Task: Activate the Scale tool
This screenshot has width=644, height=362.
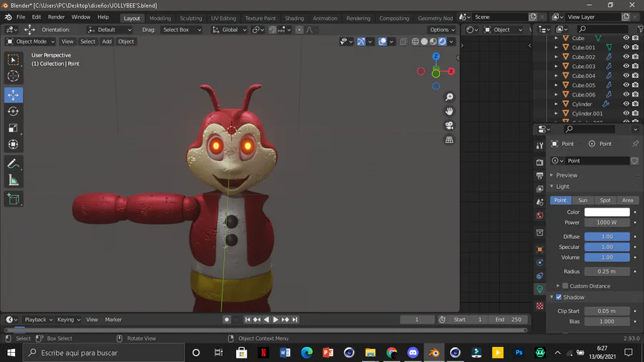Action: click(13, 128)
